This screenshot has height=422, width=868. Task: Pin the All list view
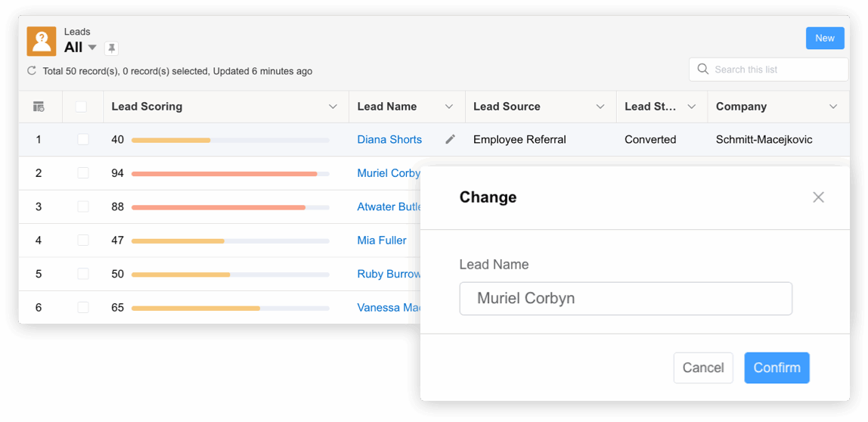pos(111,48)
